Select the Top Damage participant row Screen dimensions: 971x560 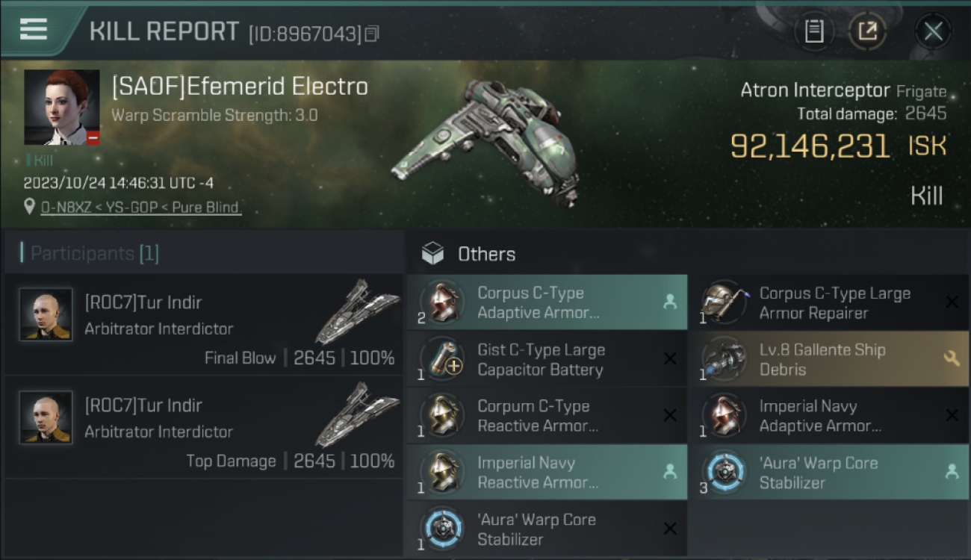coord(203,428)
